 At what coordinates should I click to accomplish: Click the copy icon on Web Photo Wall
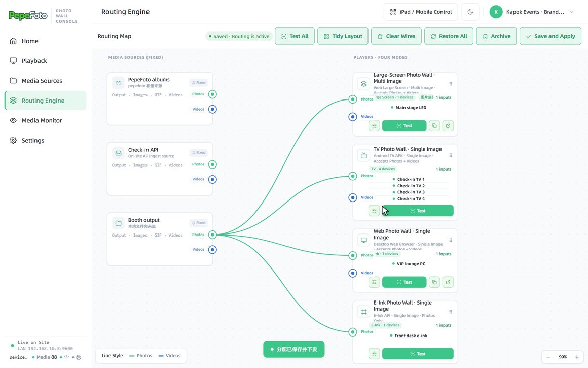(x=434, y=282)
